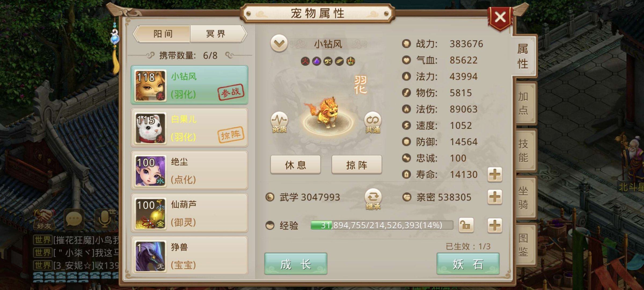The image size is (644, 290).
Task: Open the 加点 side tab
Action: tap(524, 103)
